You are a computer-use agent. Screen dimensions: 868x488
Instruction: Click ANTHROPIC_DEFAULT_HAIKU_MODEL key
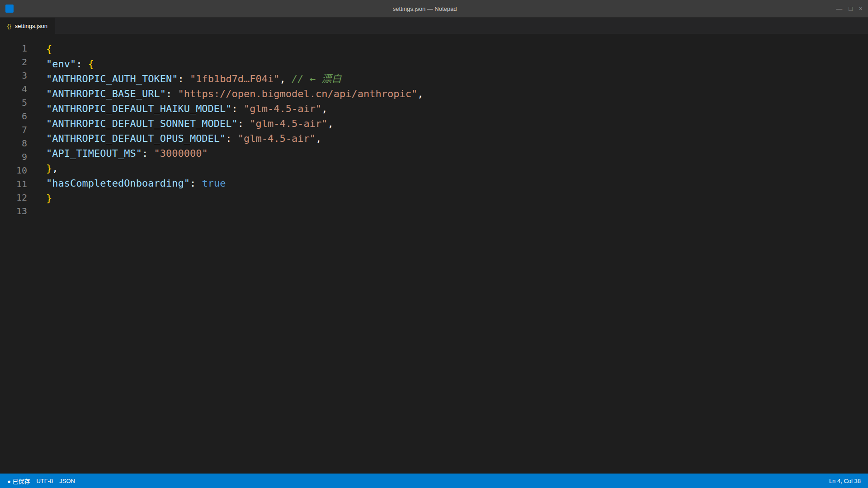pos(139,109)
